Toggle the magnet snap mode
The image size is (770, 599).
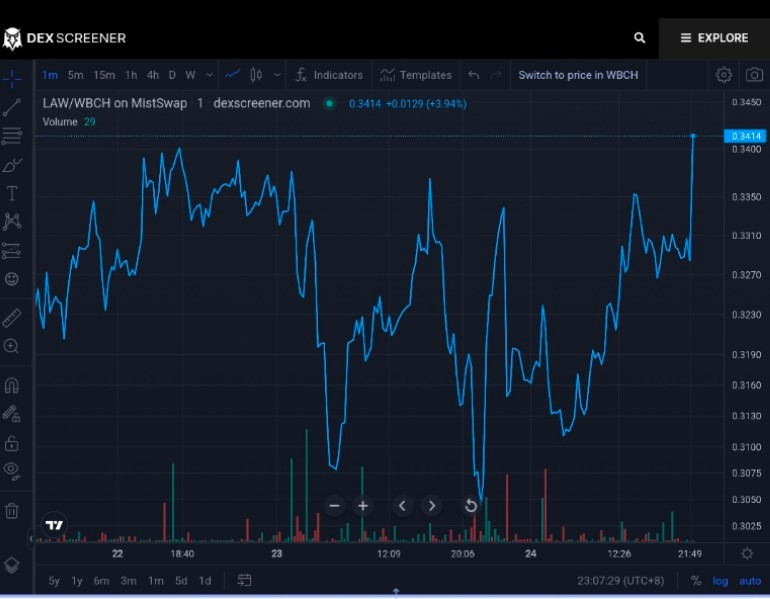click(x=12, y=385)
